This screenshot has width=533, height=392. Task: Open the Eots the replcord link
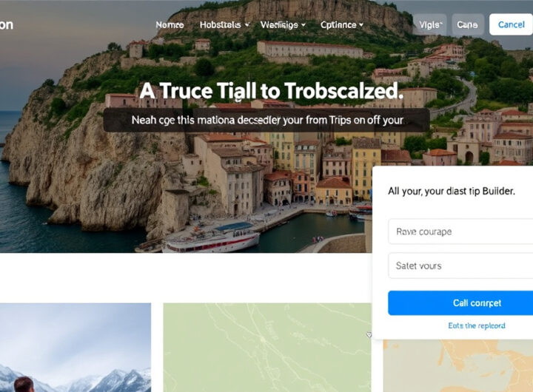477,325
